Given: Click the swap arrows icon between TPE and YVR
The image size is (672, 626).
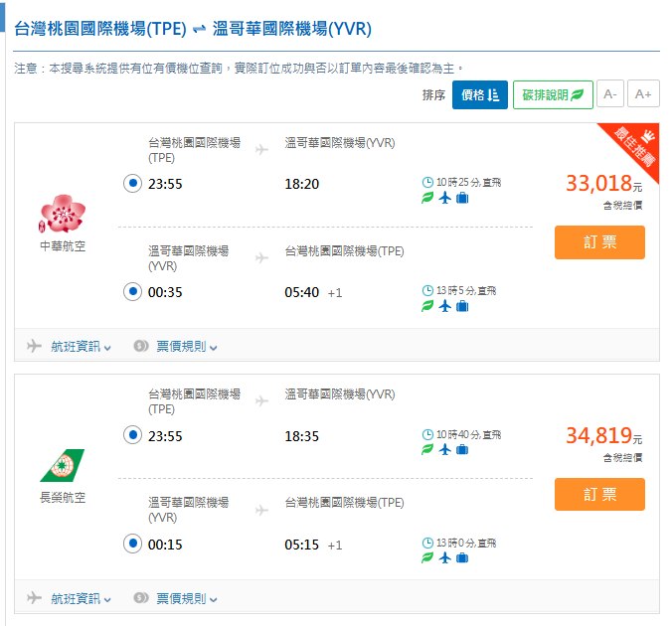Looking at the screenshot, I should [199, 29].
